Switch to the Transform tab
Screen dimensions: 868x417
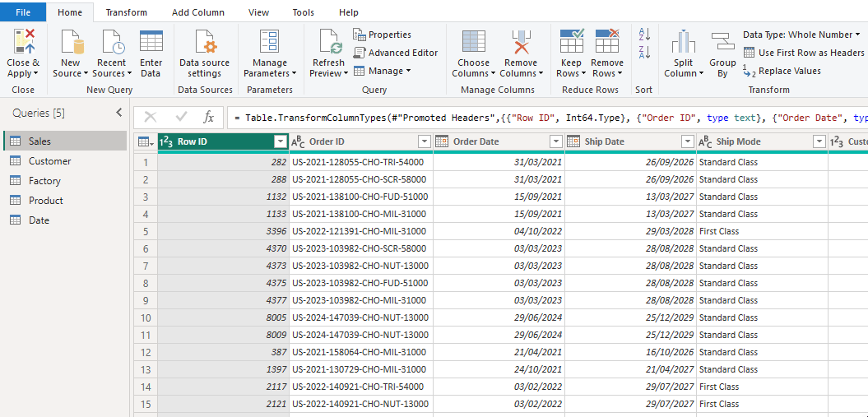pos(126,12)
